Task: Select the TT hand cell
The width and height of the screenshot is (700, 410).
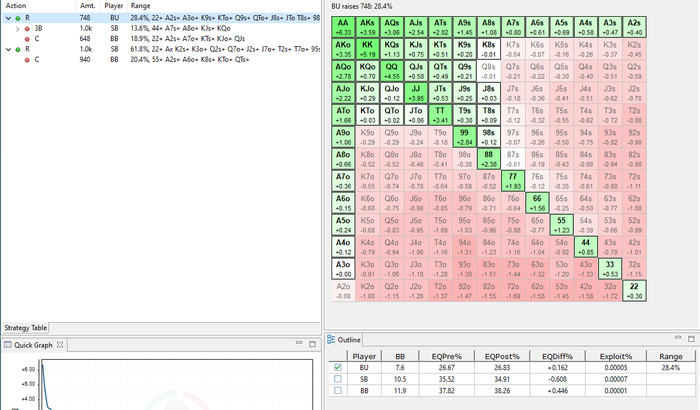Action: 440,115
